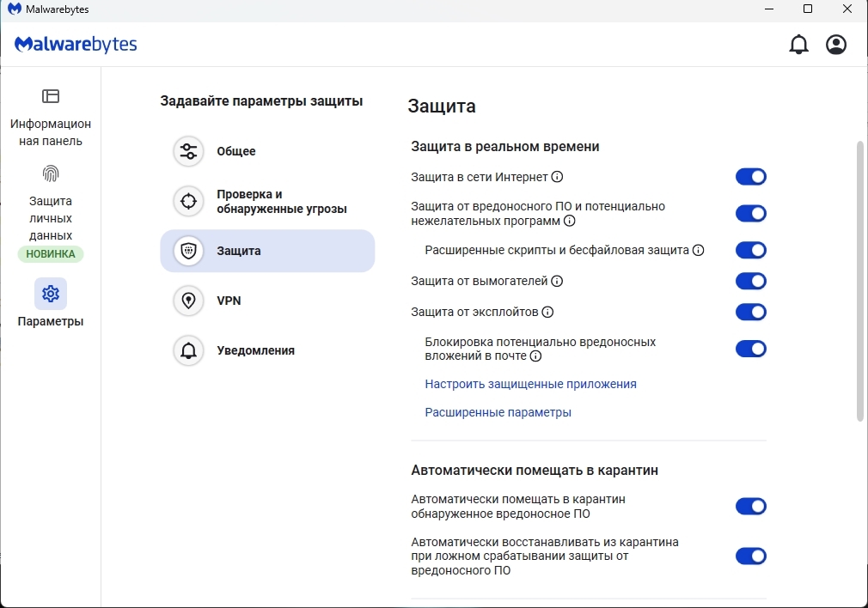Image resolution: width=868 pixels, height=608 pixels.
Task: Minimize the Malwarebytes window
Action: coord(769,9)
